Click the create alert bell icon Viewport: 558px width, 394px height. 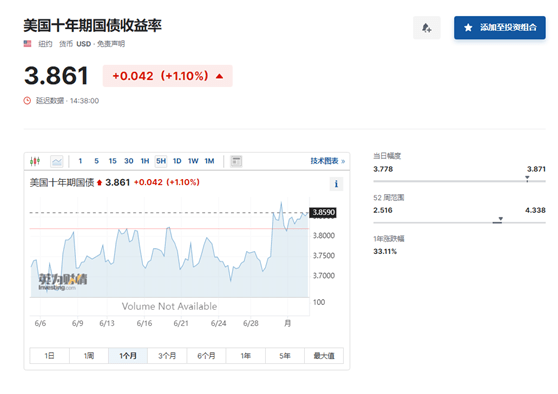click(x=427, y=28)
